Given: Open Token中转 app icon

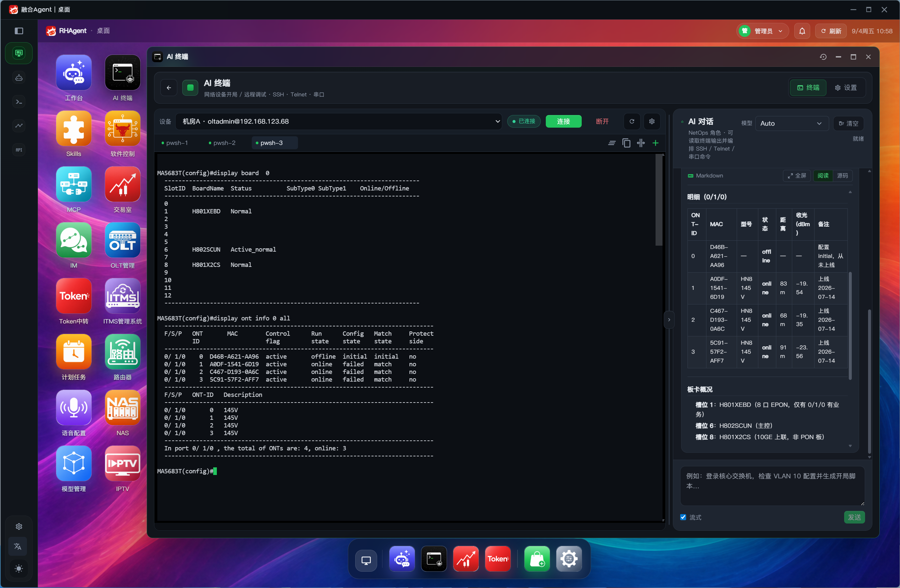Looking at the screenshot, I should (74, 296).
